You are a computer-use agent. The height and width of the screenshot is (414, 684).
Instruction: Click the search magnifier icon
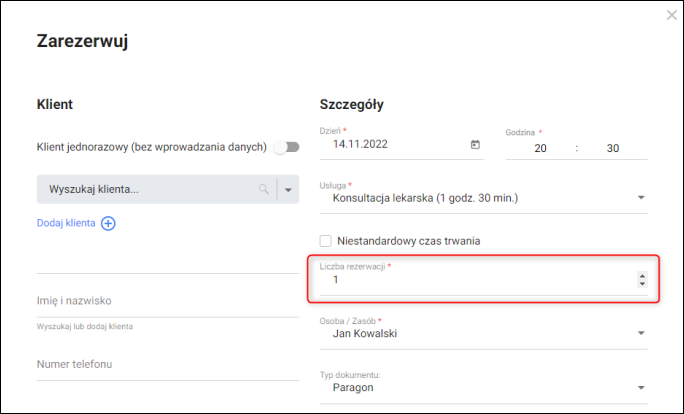tap(264, 189)
